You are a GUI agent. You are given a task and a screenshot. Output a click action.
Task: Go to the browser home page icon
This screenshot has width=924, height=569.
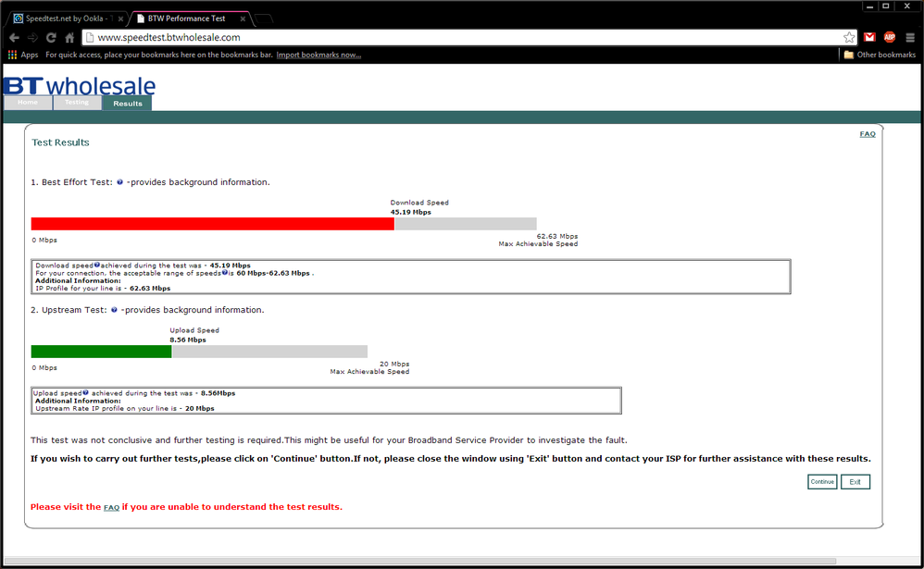tap(69, 38)
